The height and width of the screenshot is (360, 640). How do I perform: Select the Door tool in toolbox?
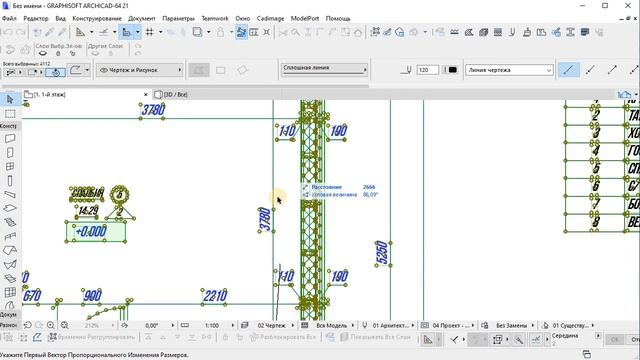tap(10, 153)
